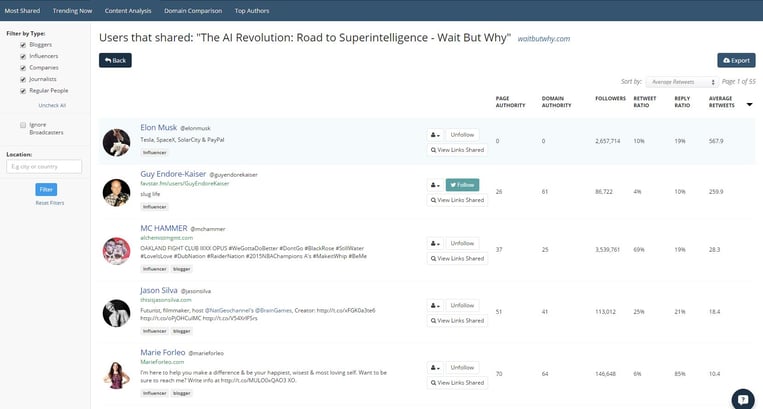763x409 pixels.
Task: Open Content Analysis tab
Action: pos(128,11)
